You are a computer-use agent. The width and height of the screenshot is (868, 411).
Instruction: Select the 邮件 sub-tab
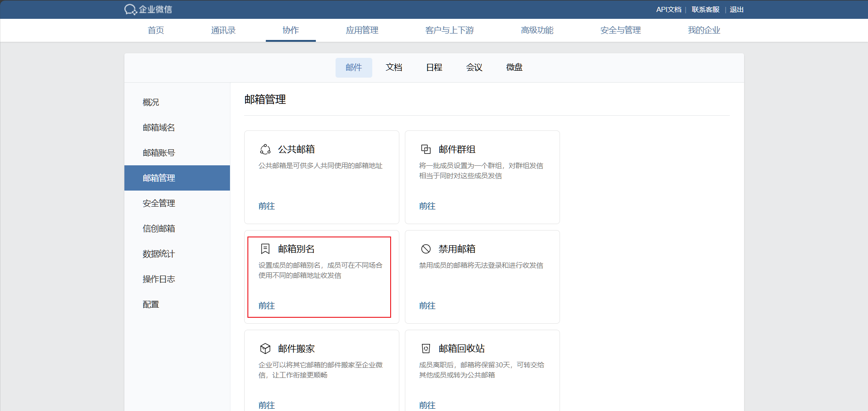[354, 68]
